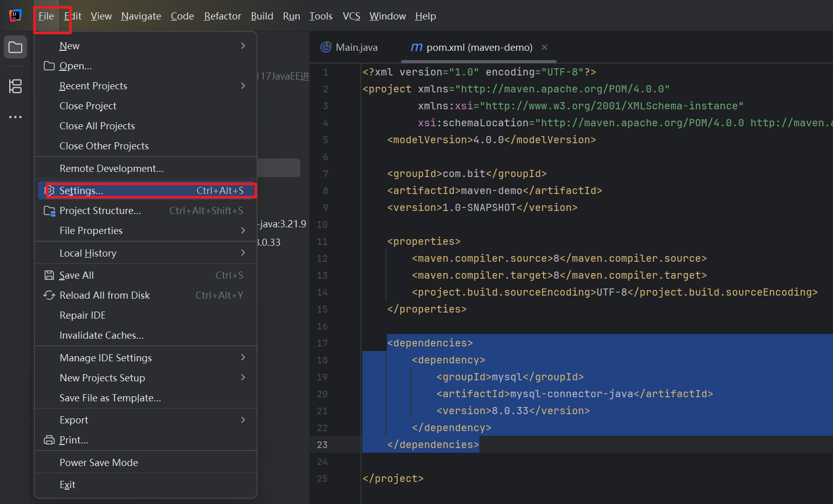Open the More tool windows ellipsis
The image size is (833, 504).
coord(15,117)
